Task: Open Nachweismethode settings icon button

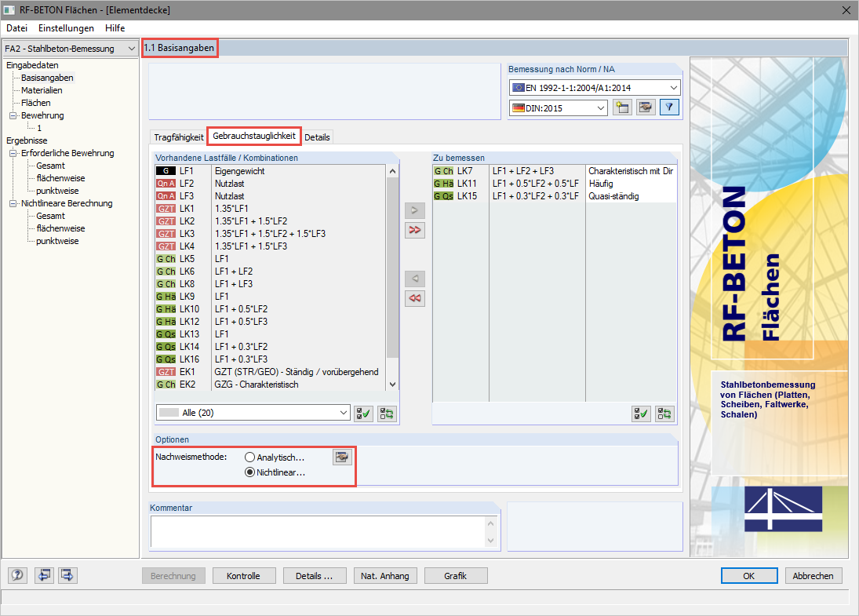Action: tap(342, 457)
